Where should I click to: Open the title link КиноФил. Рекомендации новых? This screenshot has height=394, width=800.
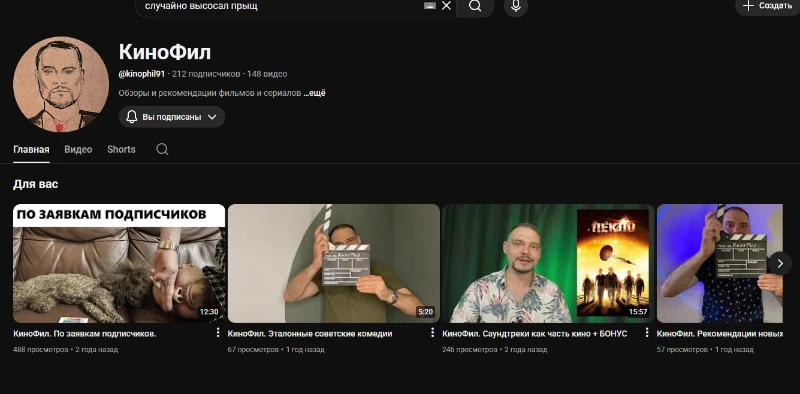(x=719, y=334)
